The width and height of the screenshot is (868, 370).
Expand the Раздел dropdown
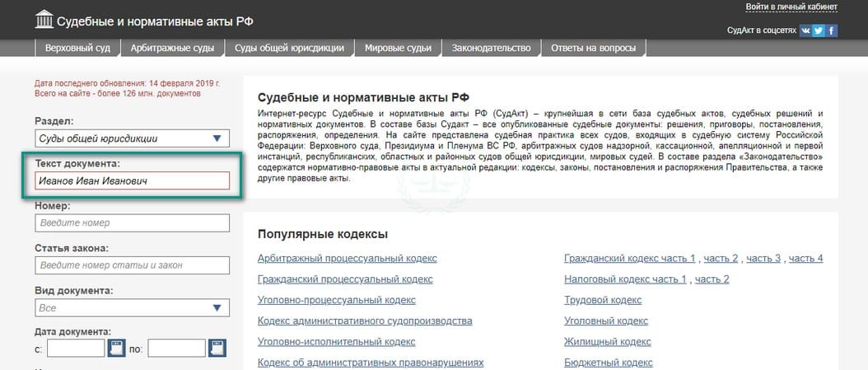(132, 138)
